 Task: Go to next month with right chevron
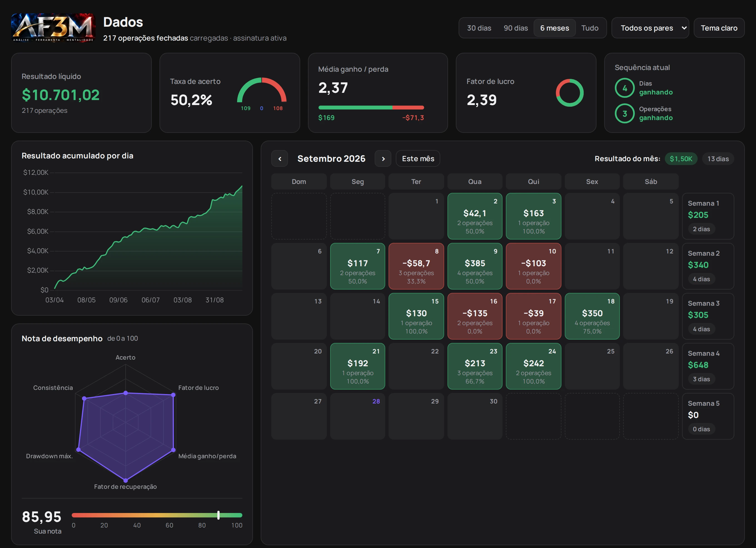(x=383, y=159)
